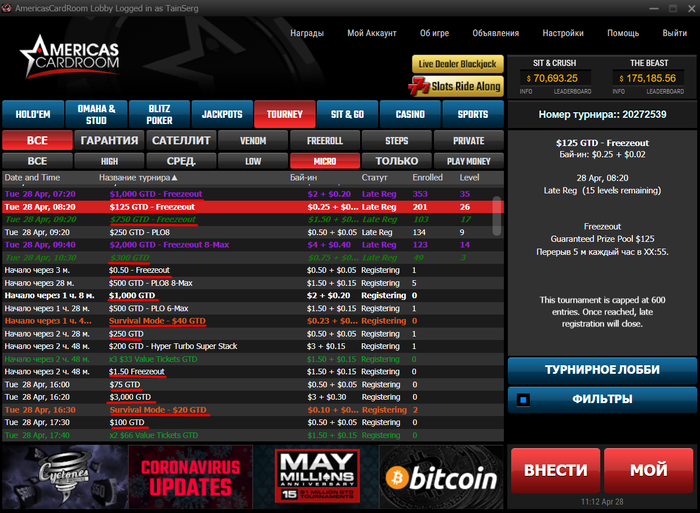This screenshot has height=513, width=700.
Task: Switch to the SPORTS tab
Action: pos(473,114)
